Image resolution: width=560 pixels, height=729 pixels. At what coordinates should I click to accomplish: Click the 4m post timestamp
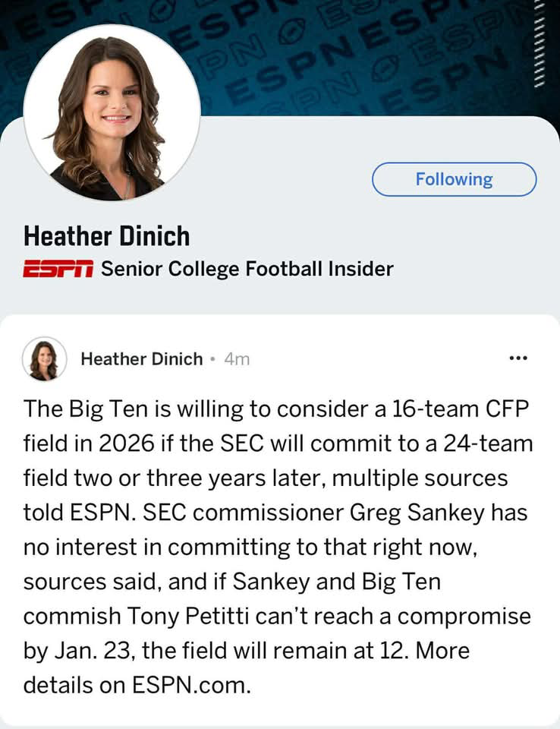(x=237, y=359)
